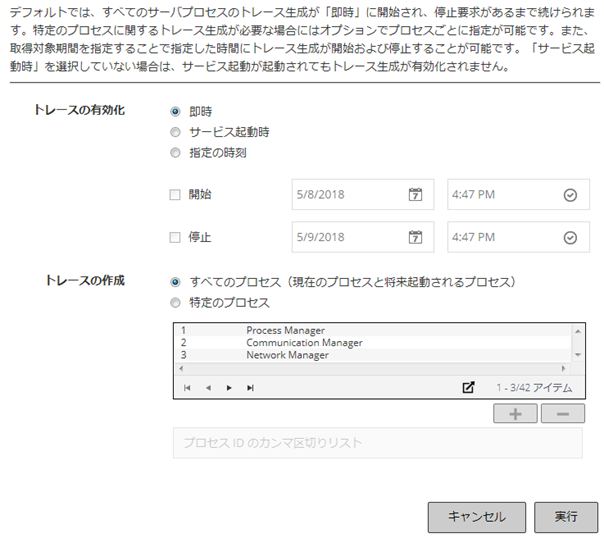Viewport: 604px width, 538px height.
Task: Go to last page of process list
Action: [x=250, y=388]
